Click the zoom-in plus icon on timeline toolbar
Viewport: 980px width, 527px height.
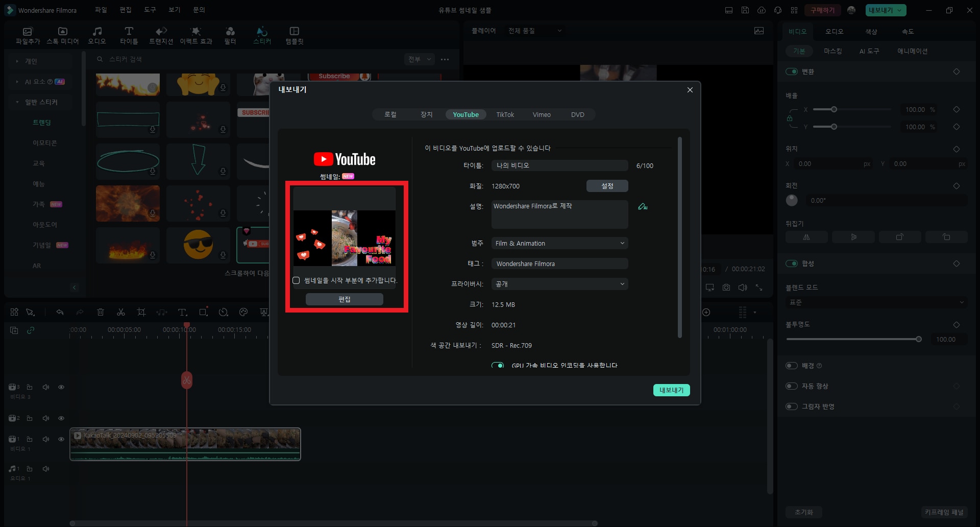point(706,312)
